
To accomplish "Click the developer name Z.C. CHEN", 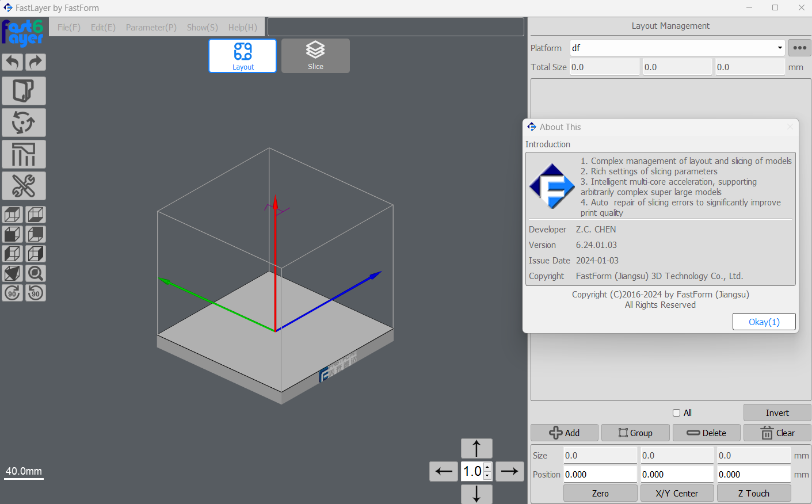I will pos(596,230).
